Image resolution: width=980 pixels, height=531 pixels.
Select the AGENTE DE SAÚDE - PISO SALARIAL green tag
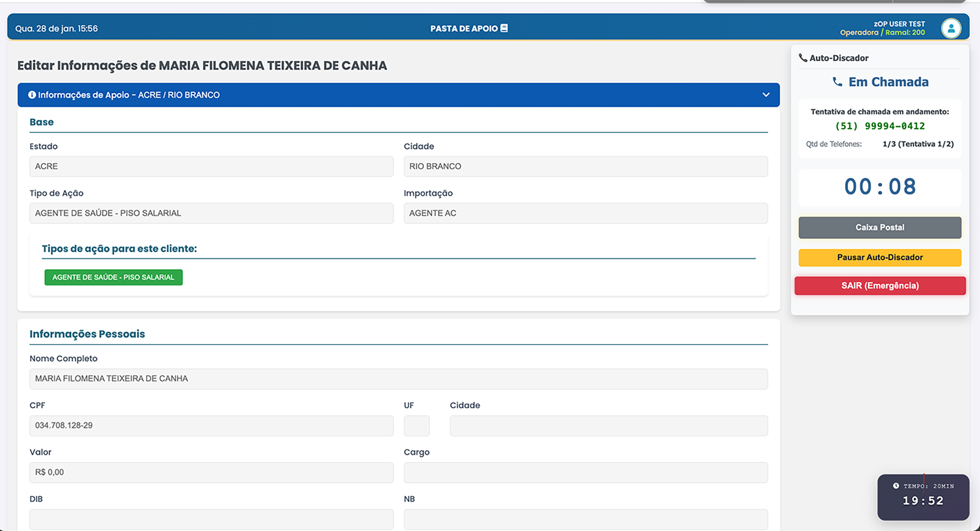tap(113, 277)
